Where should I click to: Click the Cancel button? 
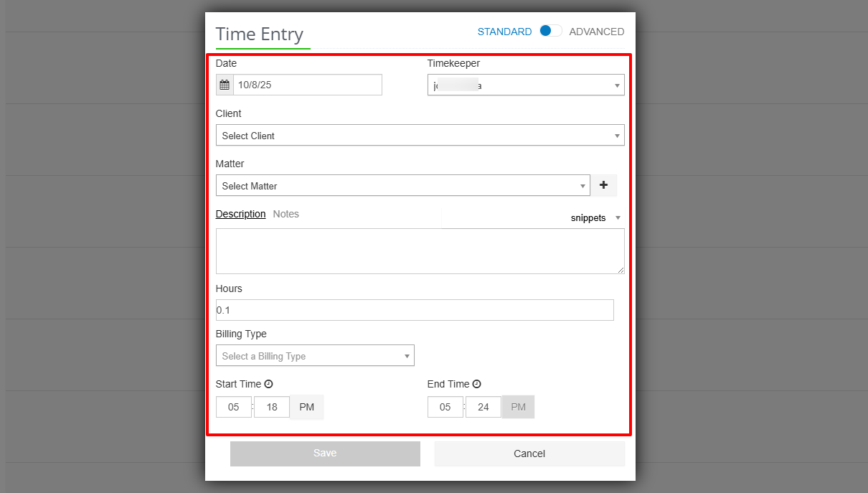[x=529, y=454]
